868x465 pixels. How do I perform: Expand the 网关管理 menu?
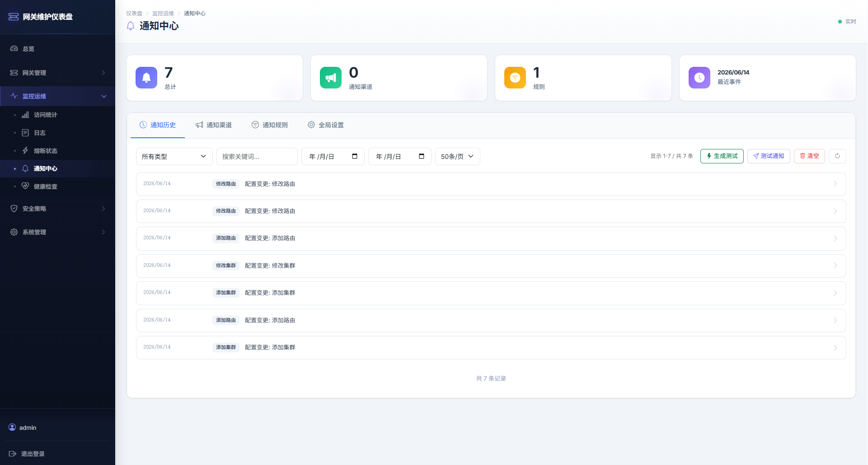click(x=57, y=73)
